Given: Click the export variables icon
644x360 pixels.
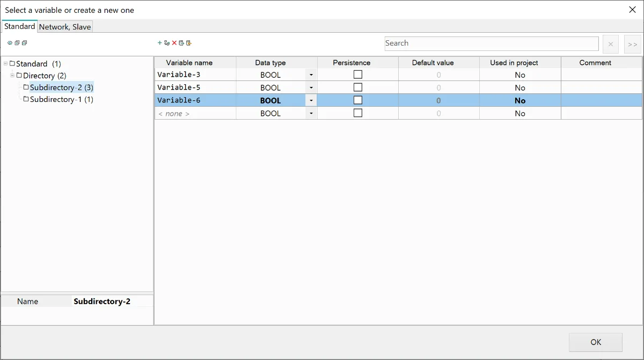Looking at the screenshot, I should tap(181, 43).
